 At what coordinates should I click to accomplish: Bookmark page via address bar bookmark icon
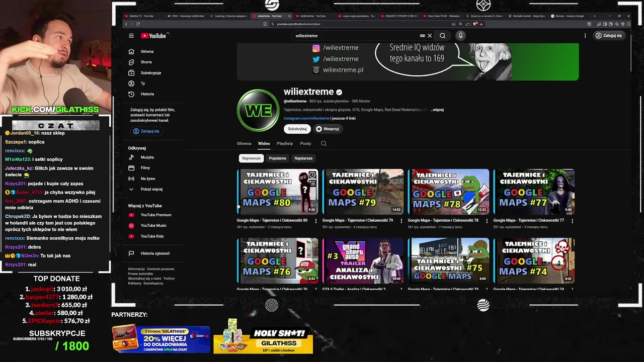pyautogui.click(x=265, y=24)
